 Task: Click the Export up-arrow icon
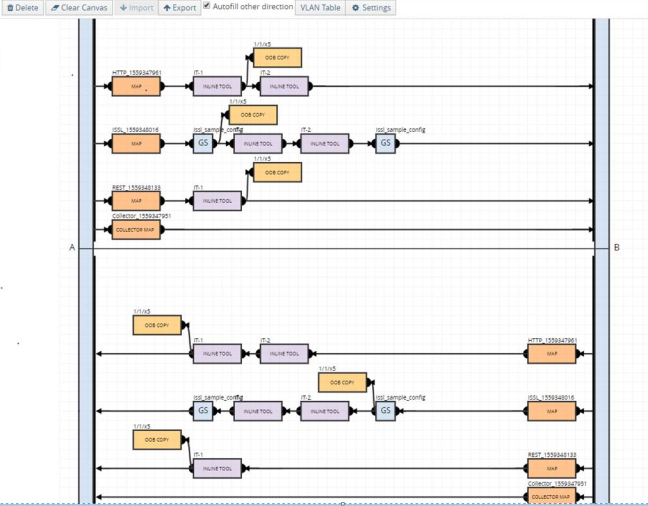(167, 8)
